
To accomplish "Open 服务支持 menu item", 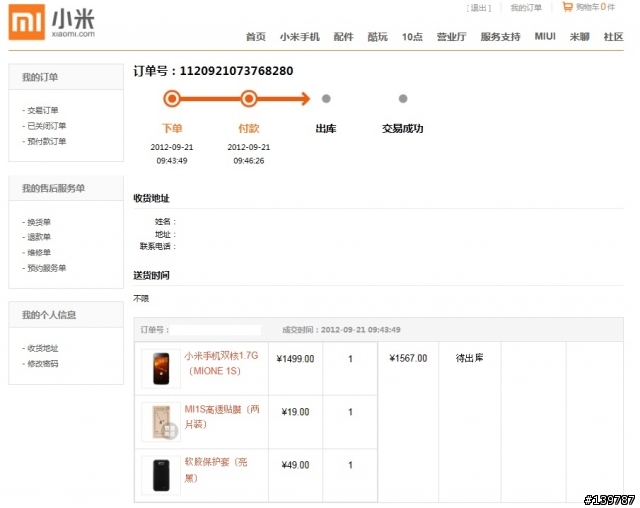I will coord(500,37).
